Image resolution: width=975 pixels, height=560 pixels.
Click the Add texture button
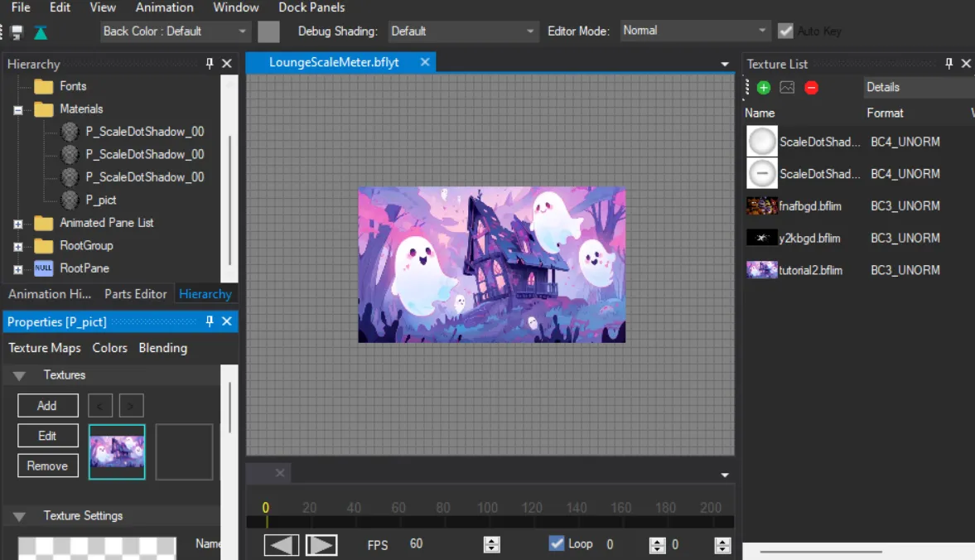(x=47, y=405)
